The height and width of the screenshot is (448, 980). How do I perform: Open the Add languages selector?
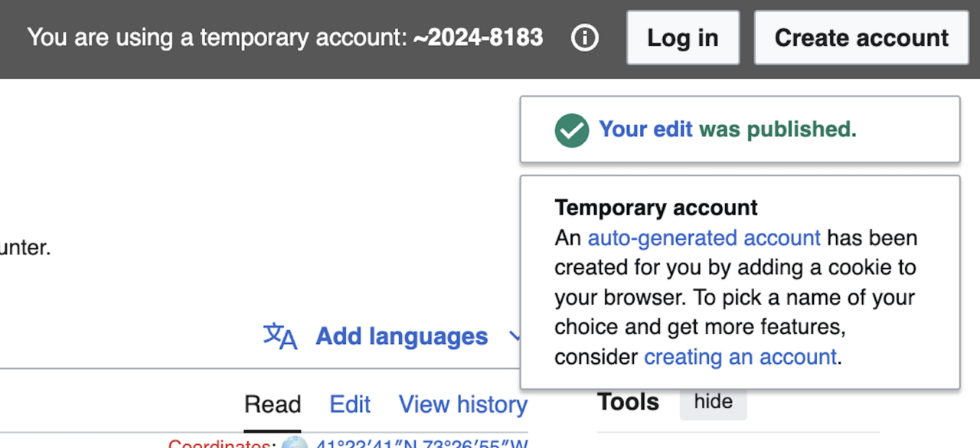click(x=401, y=337)
